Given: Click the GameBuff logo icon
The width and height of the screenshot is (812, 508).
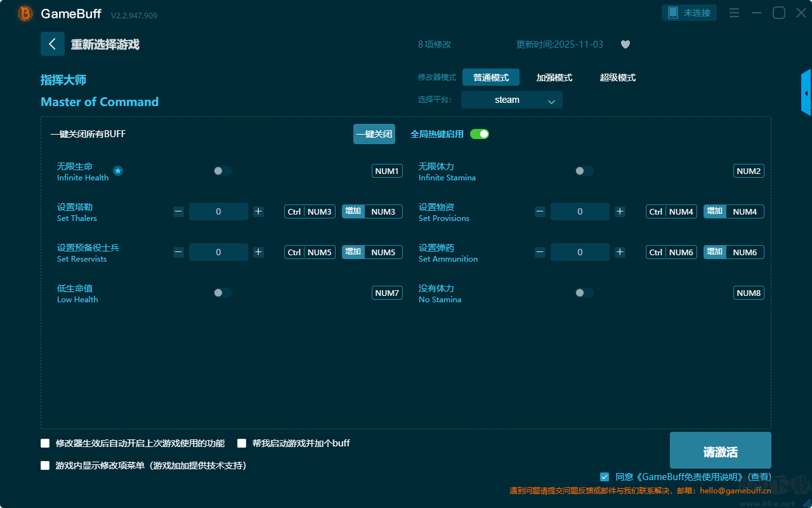Looking at the screenshot, I should coord(25,13).
